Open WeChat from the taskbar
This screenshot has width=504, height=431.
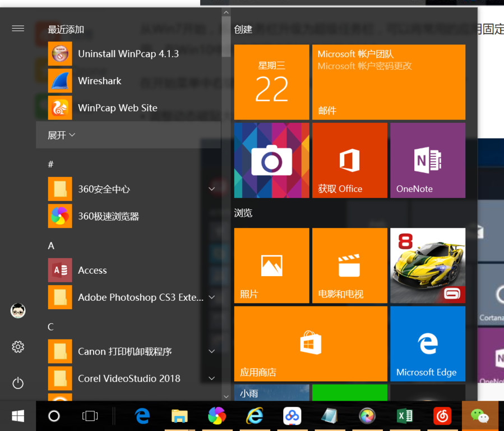click(480, 416)
